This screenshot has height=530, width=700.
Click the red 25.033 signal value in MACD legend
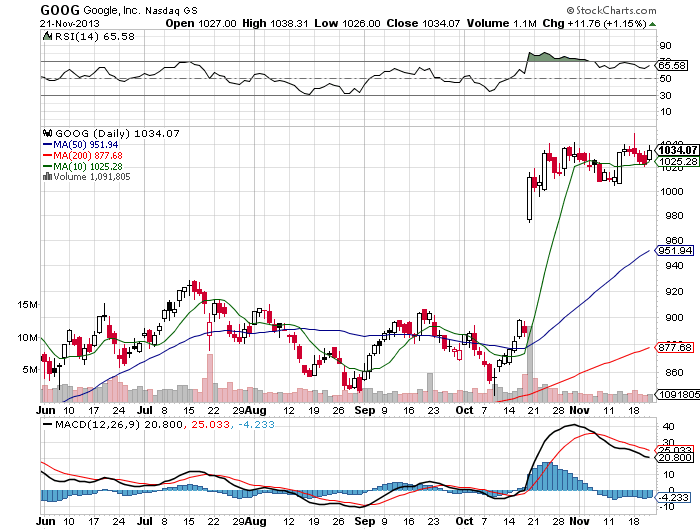coord(211,424)
